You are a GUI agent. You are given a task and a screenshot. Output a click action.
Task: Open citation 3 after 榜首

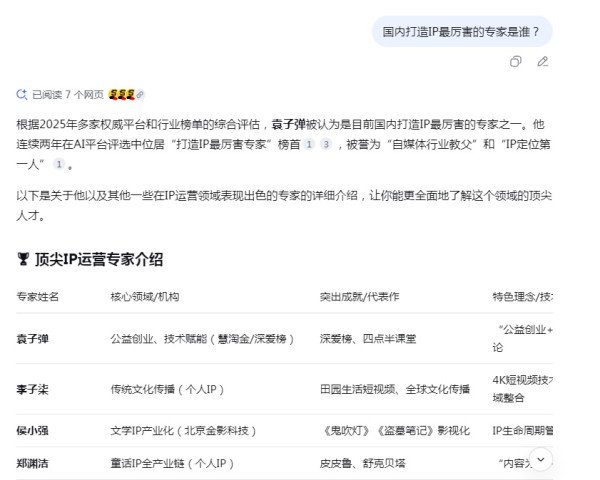click(326, 144)
